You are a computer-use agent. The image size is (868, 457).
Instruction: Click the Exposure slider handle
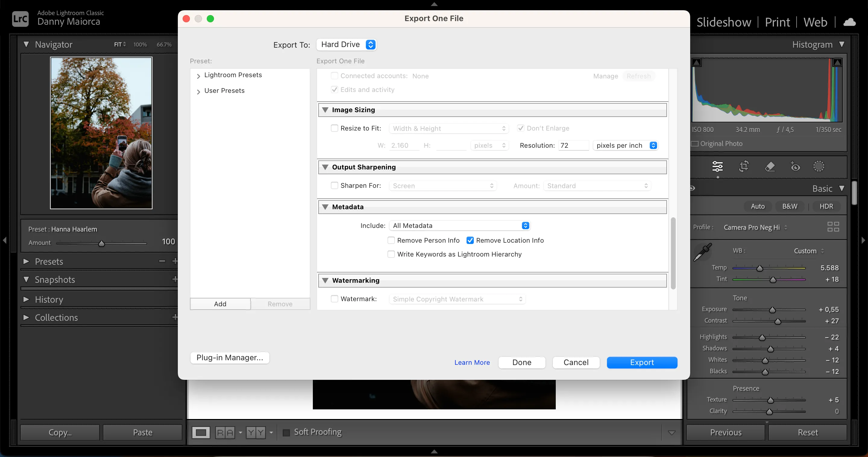click(772, 310)
